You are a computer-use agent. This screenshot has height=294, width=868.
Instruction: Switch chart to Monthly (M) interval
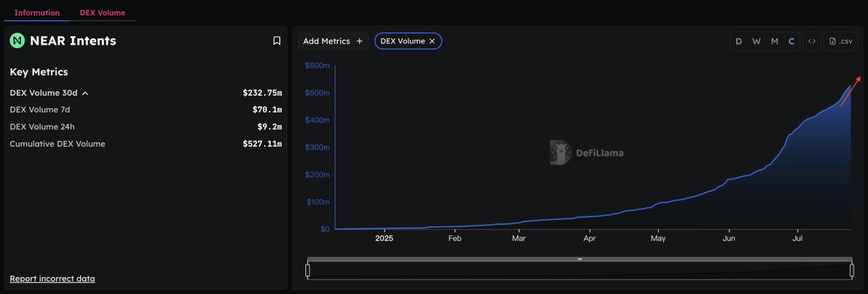click(x=774, y=41)
